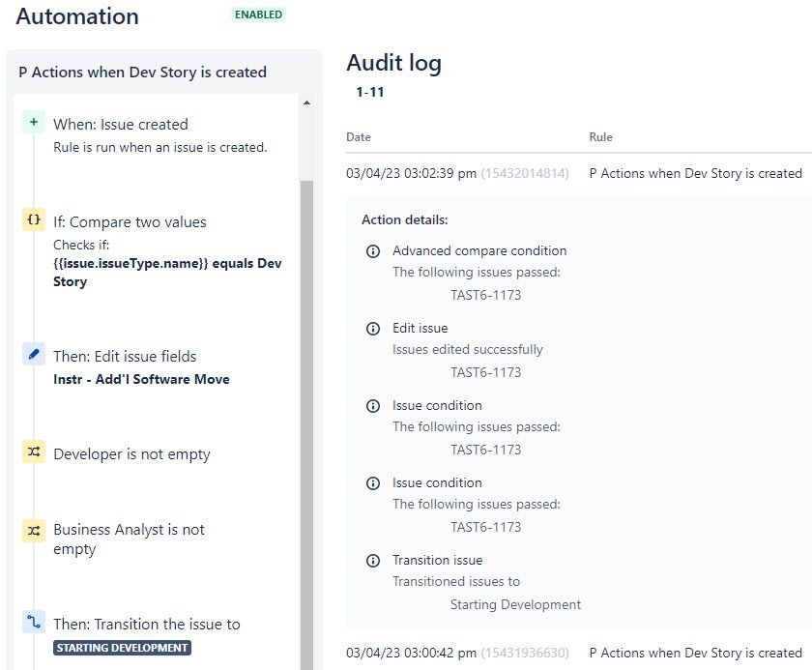
Task: Click the info icon next to Edit issue
Action: click(x=373, y=328)
